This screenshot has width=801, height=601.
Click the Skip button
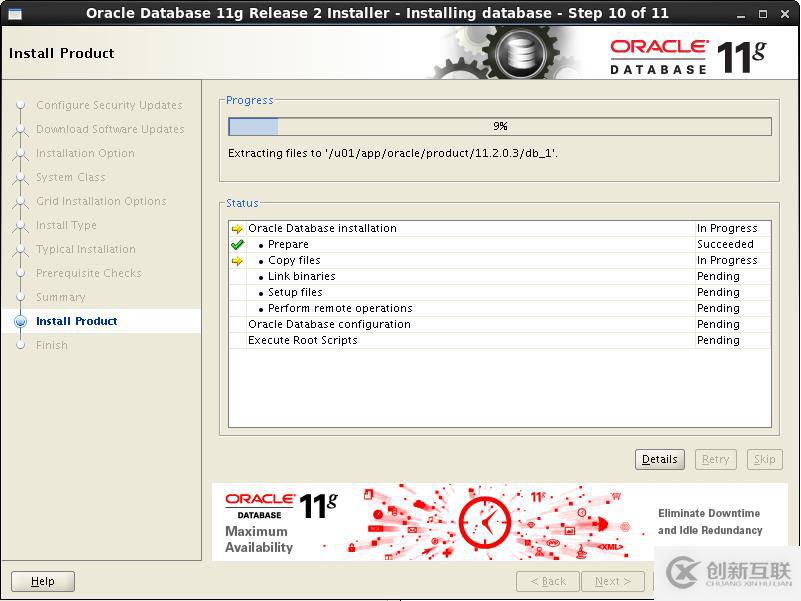pos(764,459)
